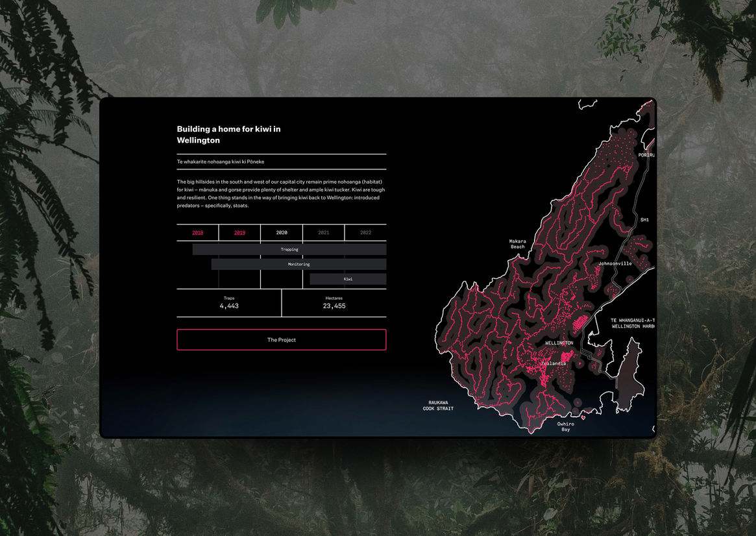
Task: Click the Trapping timeline bar
Action: pyautogui.click(x=289, y=249)
